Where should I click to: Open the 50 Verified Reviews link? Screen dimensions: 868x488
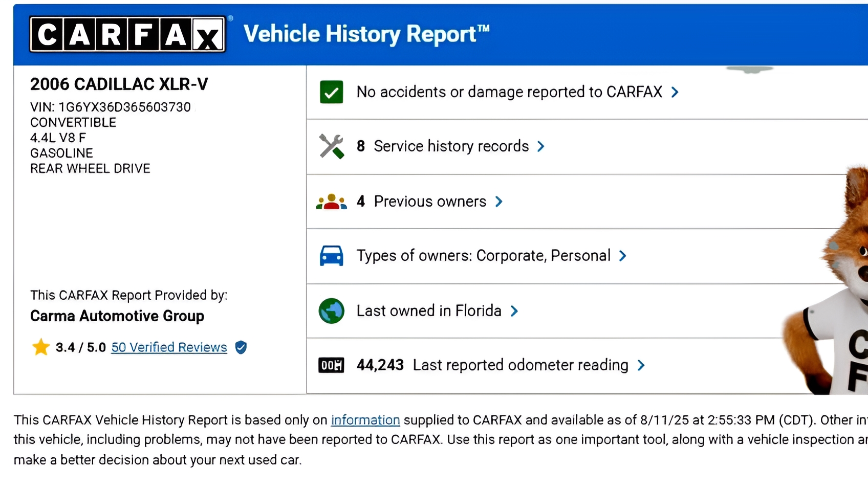(169, 347)
